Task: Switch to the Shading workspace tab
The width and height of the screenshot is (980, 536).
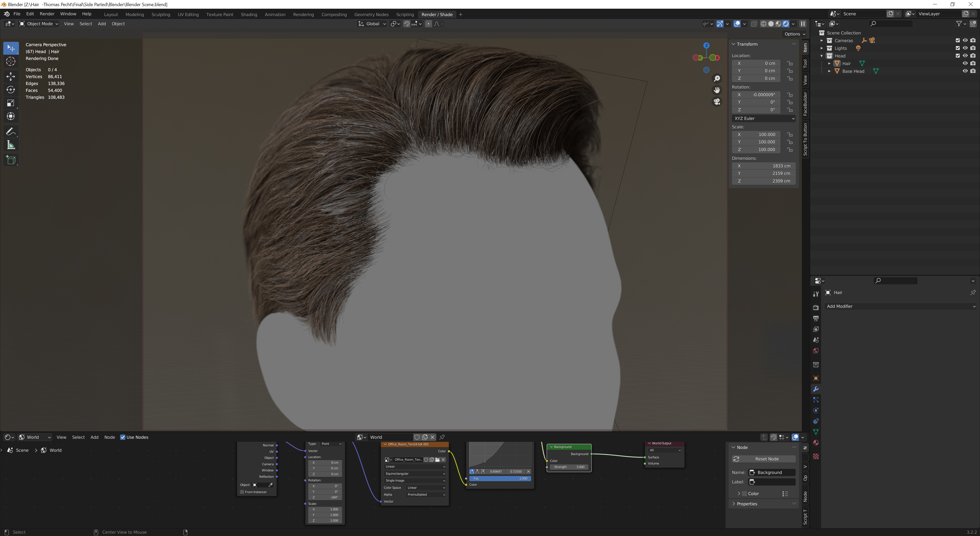Action: tap(249, 15)
